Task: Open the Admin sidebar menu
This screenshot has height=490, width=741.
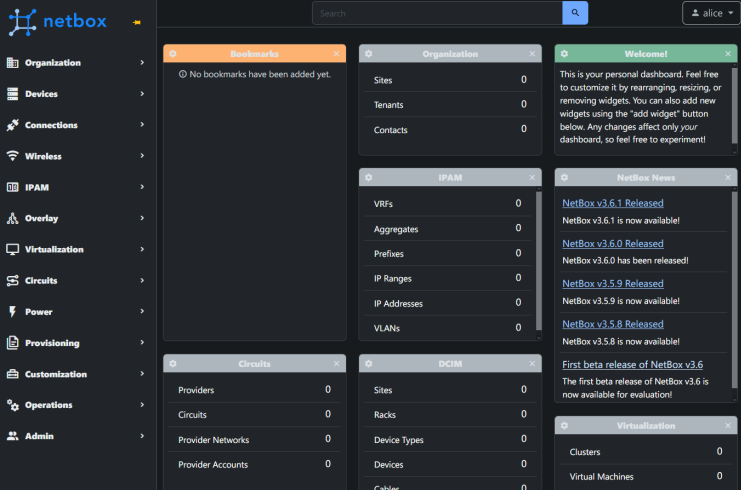Action: tap(76, 436)
